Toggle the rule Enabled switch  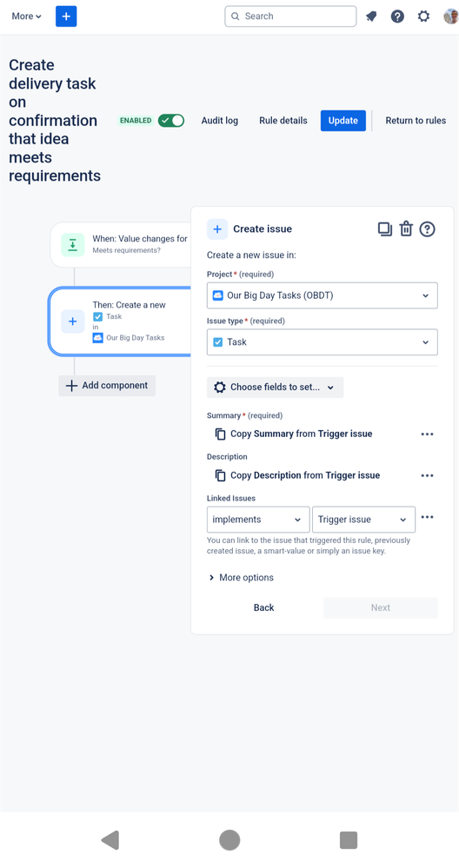pyautogui.click(x=171, y=120)
